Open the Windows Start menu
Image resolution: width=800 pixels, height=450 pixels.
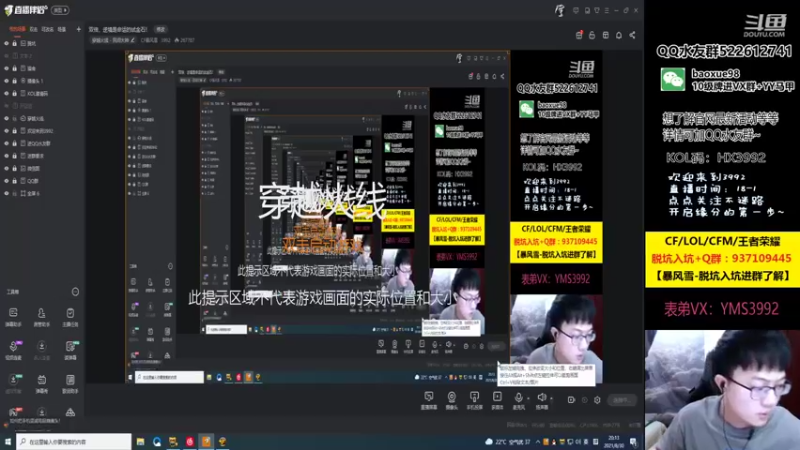coord(8,442)
